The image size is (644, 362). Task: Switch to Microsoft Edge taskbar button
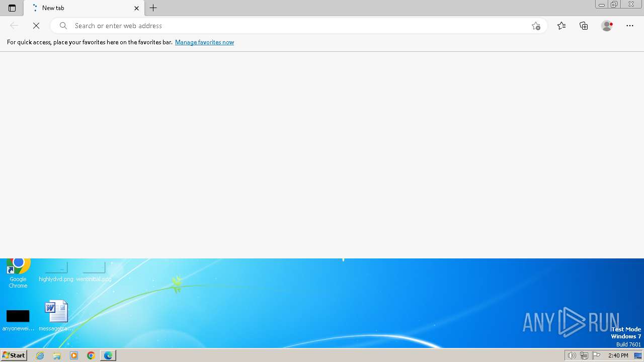[108, 355]
